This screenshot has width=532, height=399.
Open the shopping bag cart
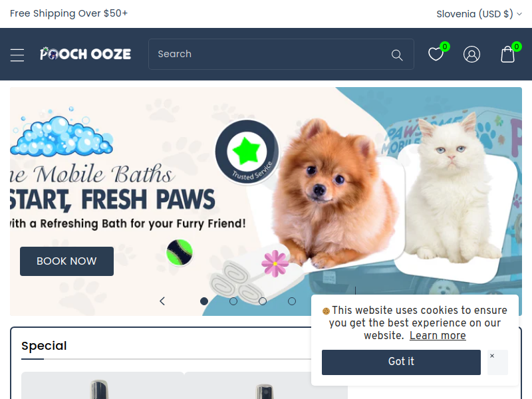(507, 54)
